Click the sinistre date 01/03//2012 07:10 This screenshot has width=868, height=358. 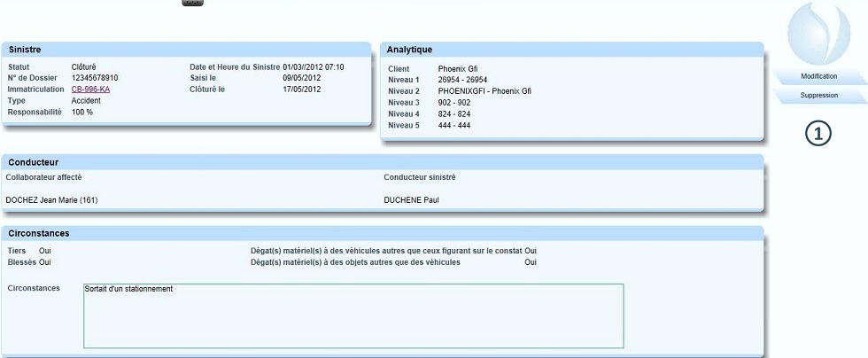[x=314, y=66]
